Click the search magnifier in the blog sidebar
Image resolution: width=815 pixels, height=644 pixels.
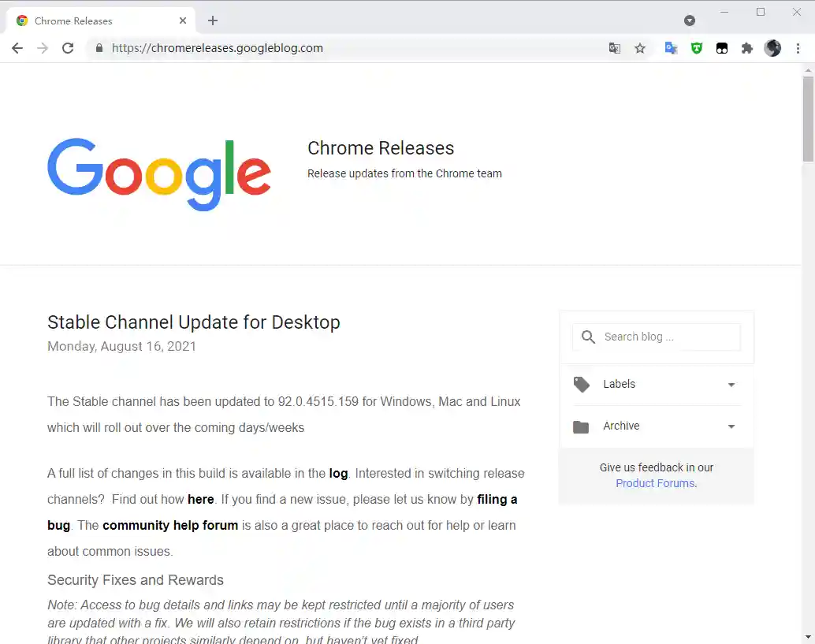coord(587,337)
